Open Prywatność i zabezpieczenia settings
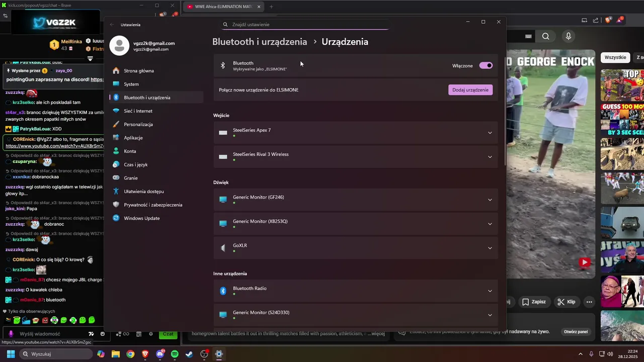The width and height of the screenshot is (644, 362). [x=156, y=205]
